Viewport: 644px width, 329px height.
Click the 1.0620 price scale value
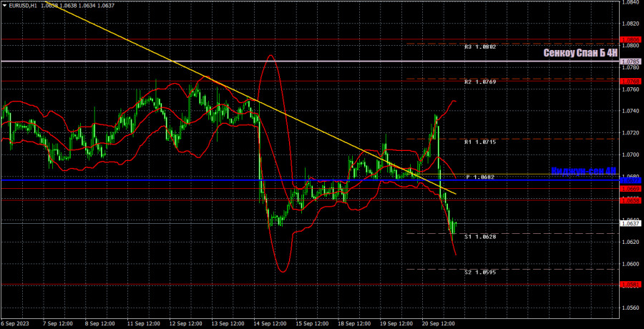point(630,242)
